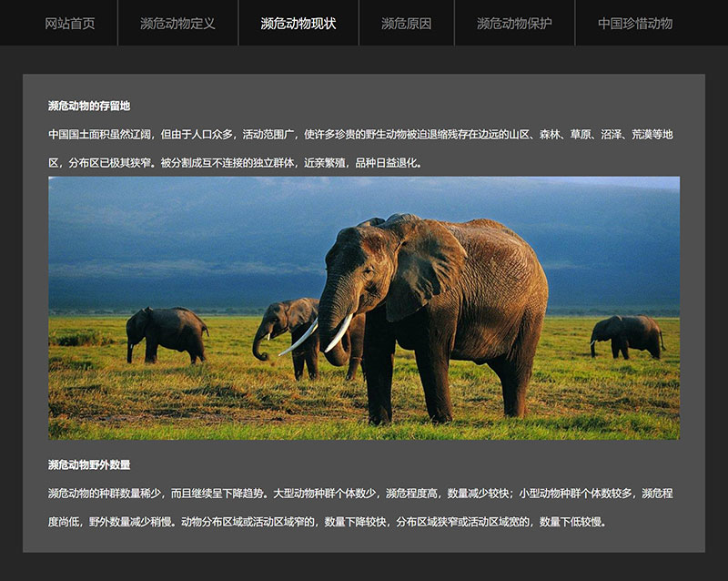The height and width of the screenshot is (581, 728).
Task: Click the text line starting with 中国国土面积
Action: coord(360,134)
